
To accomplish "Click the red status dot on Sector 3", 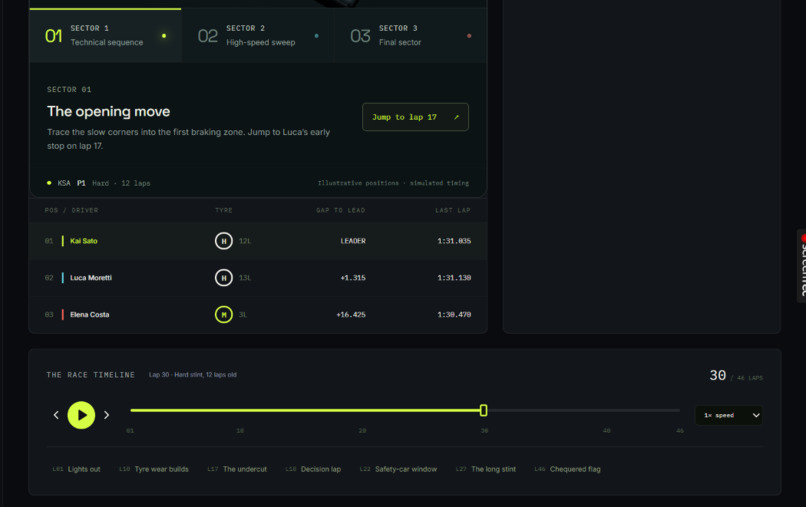I will point(469,36).
